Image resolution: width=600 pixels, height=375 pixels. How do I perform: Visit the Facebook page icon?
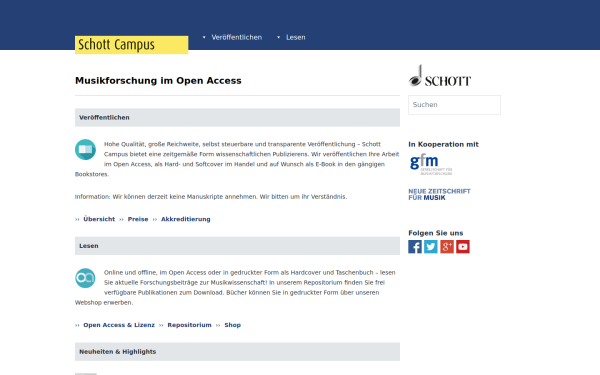pyautogui.click(x=415, y=247)
